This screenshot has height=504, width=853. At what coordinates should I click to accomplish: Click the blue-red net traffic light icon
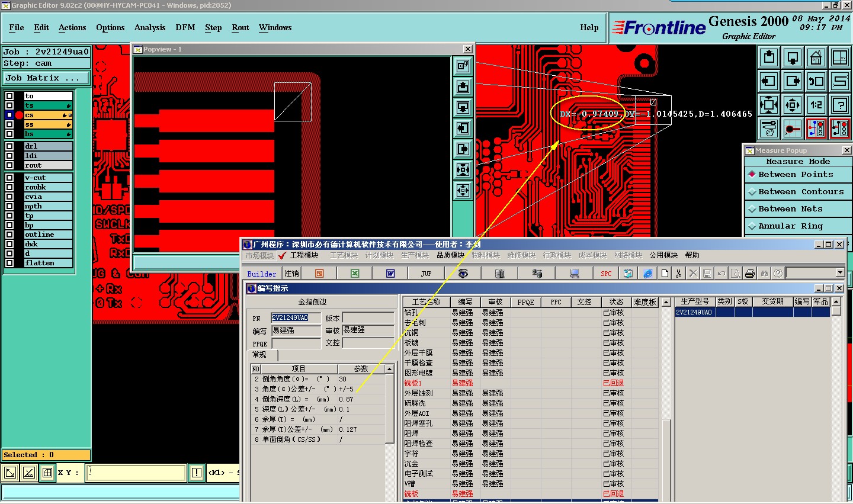click(x=816, y=129)
